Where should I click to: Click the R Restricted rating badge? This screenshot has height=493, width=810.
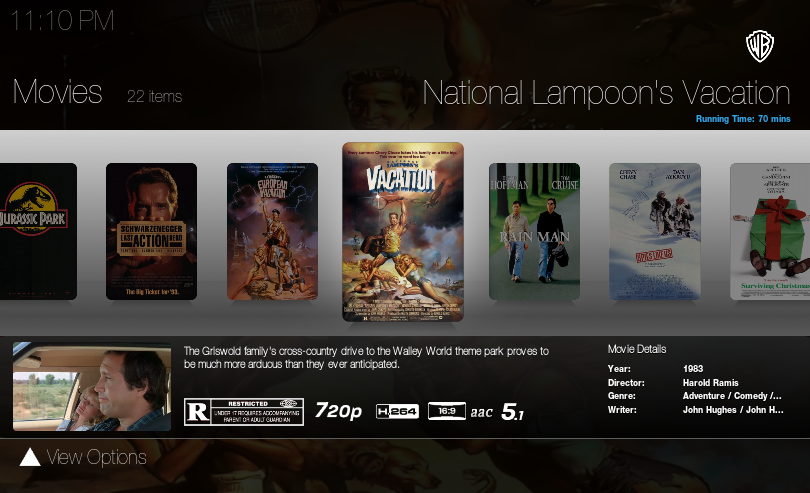pos(244,412)
